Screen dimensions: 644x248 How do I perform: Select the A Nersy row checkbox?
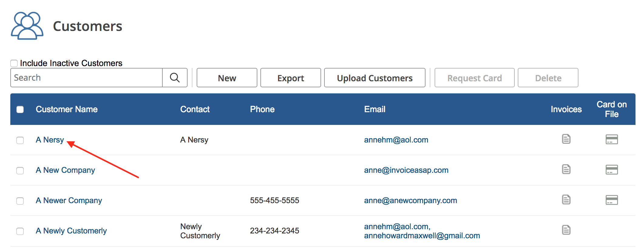(x=20, y=140)
